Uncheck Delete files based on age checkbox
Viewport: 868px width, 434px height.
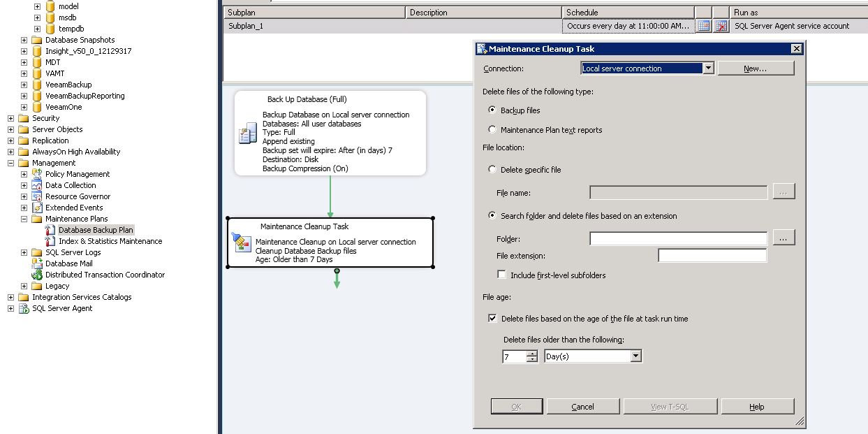493,318
